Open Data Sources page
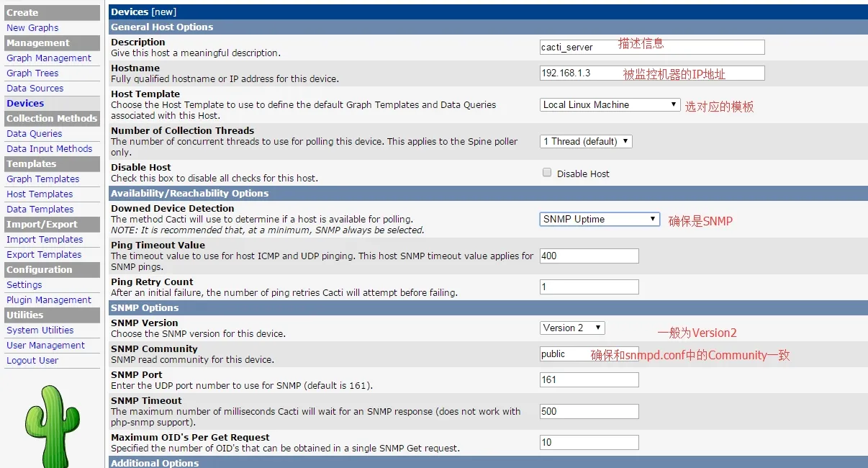This screenshot has width=868, height=468. (x=35, y=88)
